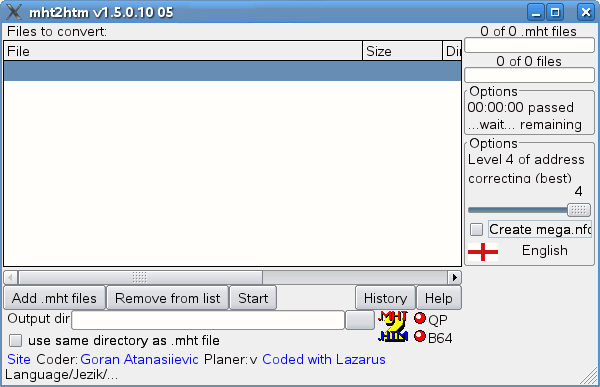This screenshot has width=600, height=387.
Task: Click the '00:00:00 passed' text
Action: tap(520, 107)
